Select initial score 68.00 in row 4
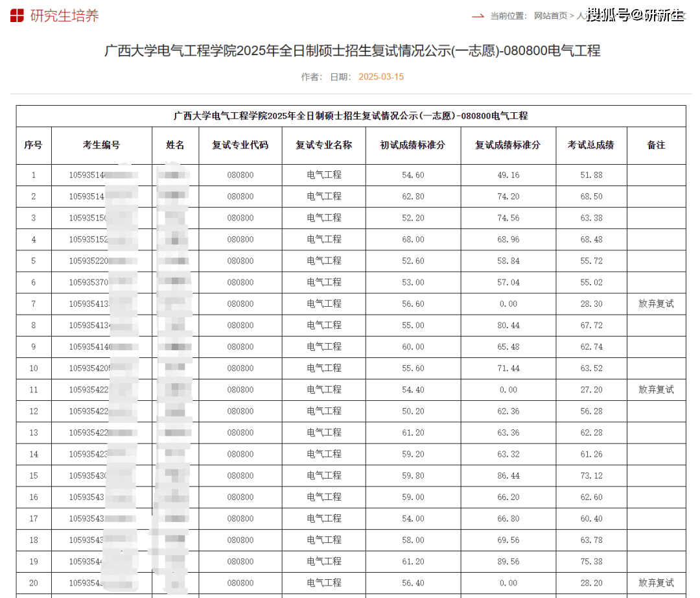The image size is (700, 598). [x=413, y=239]
